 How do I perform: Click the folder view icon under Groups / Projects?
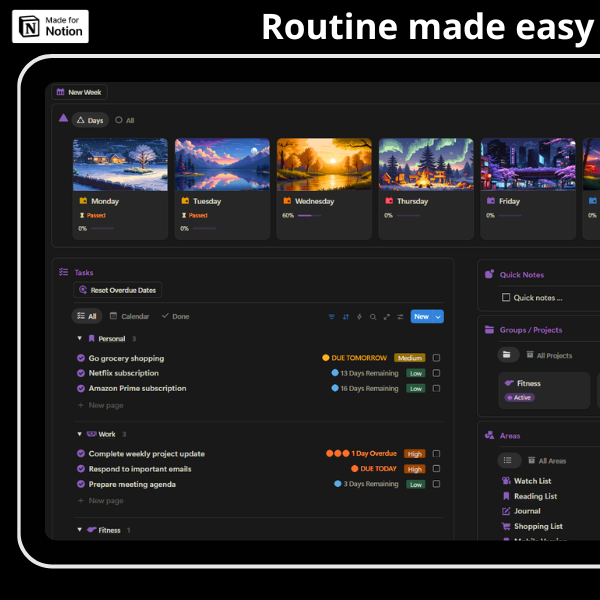507,355
